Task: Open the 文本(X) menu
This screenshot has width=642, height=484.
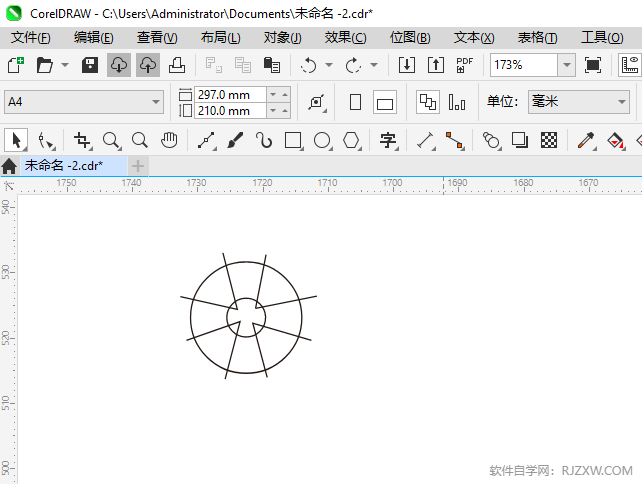Action: 474,38
